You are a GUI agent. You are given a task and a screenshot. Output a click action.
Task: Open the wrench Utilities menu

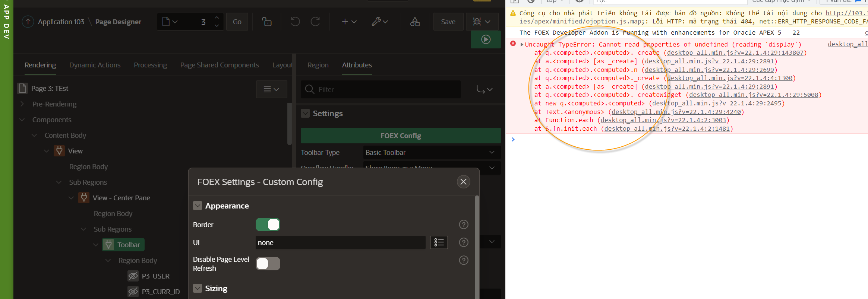379,22
